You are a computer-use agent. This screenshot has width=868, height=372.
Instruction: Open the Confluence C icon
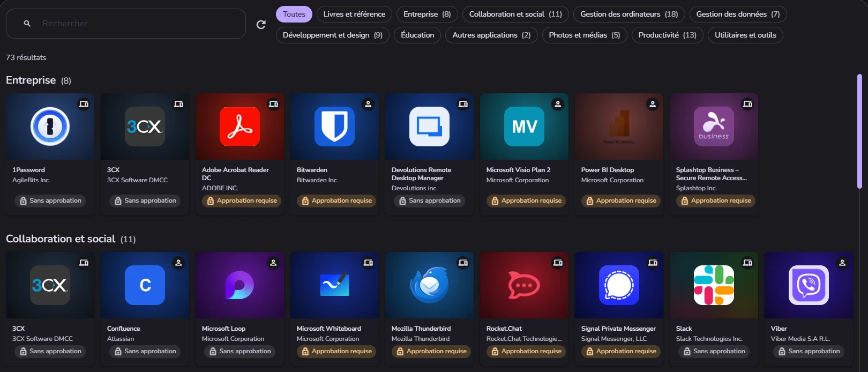[145, 285]
